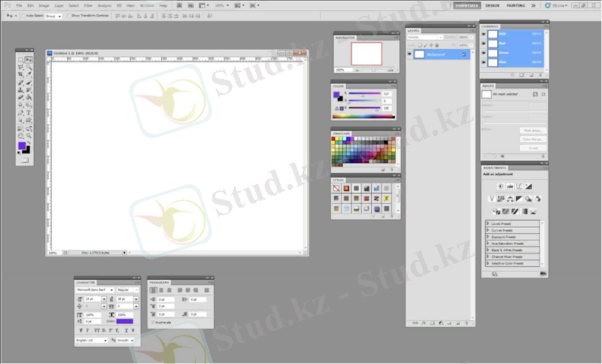Open the Image menu
Viewport: 602px width, 364px height.
click(44, 5)
